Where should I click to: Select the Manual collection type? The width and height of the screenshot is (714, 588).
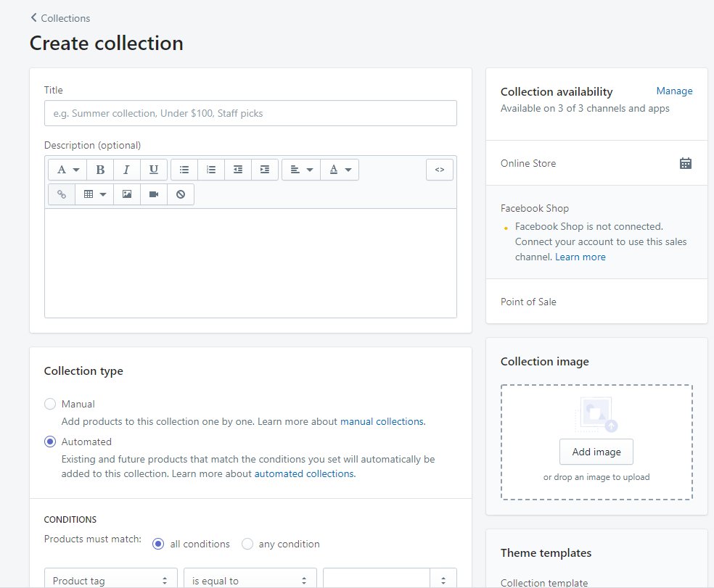point(50,404)
